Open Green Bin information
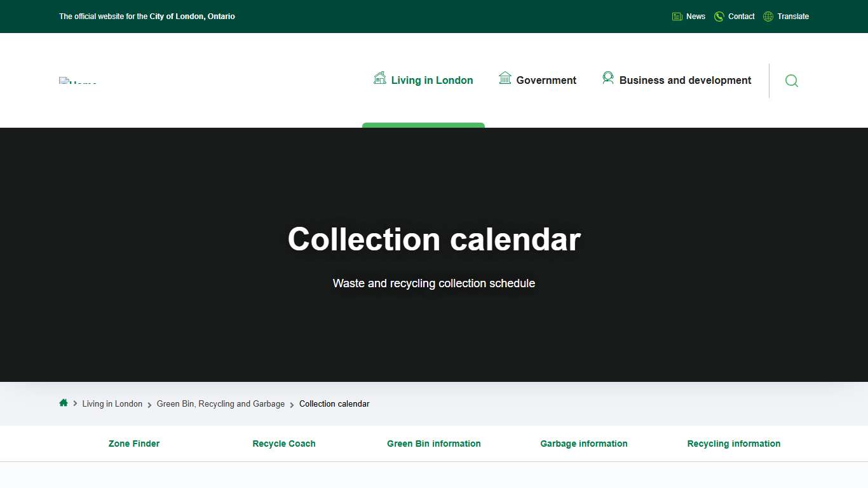The width and height of the screenshot is (868, 488). 434,444
